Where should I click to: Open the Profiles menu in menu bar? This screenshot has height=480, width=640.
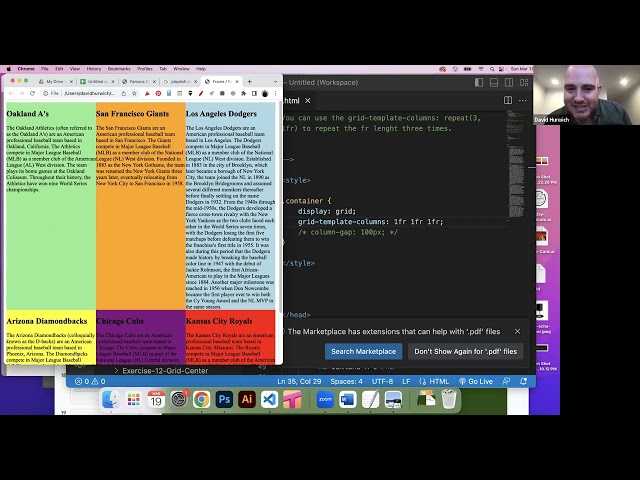pos(144,69)
